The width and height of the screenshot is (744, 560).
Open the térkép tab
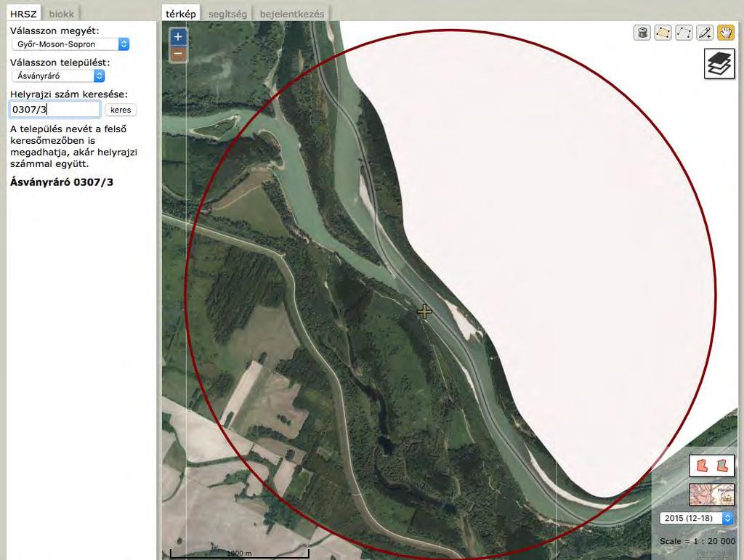[181, 14]
